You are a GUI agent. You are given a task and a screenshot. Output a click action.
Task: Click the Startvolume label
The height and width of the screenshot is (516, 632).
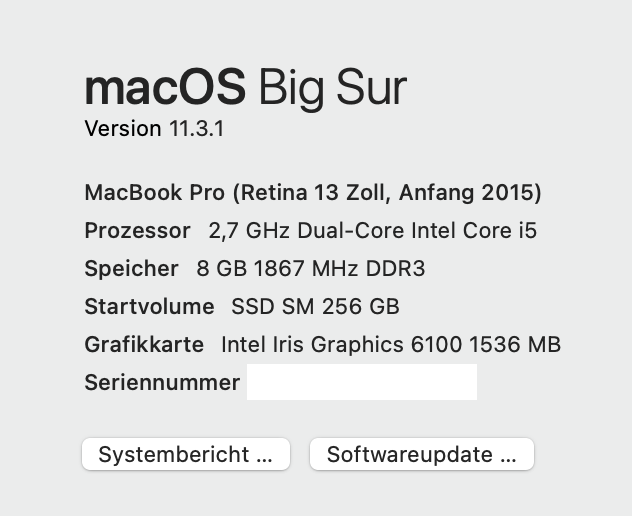click(x=149, y=307)
